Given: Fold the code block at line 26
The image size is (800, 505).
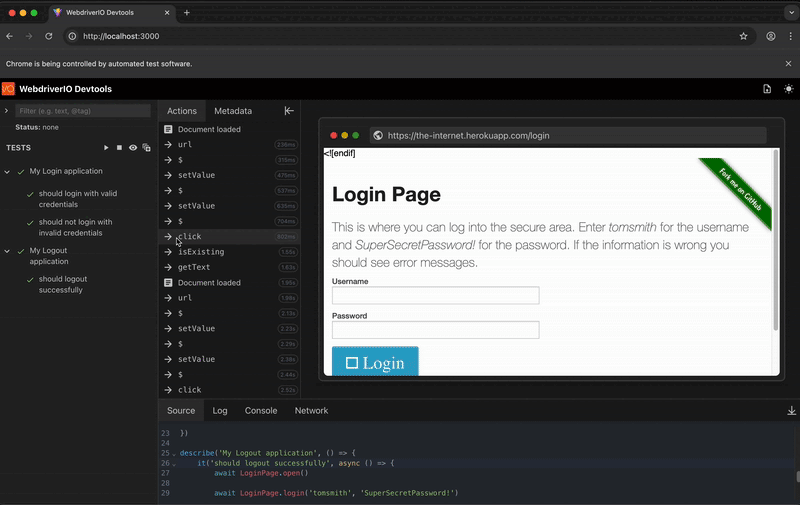Looking at the screenshot, I should (x=174, y=463).
